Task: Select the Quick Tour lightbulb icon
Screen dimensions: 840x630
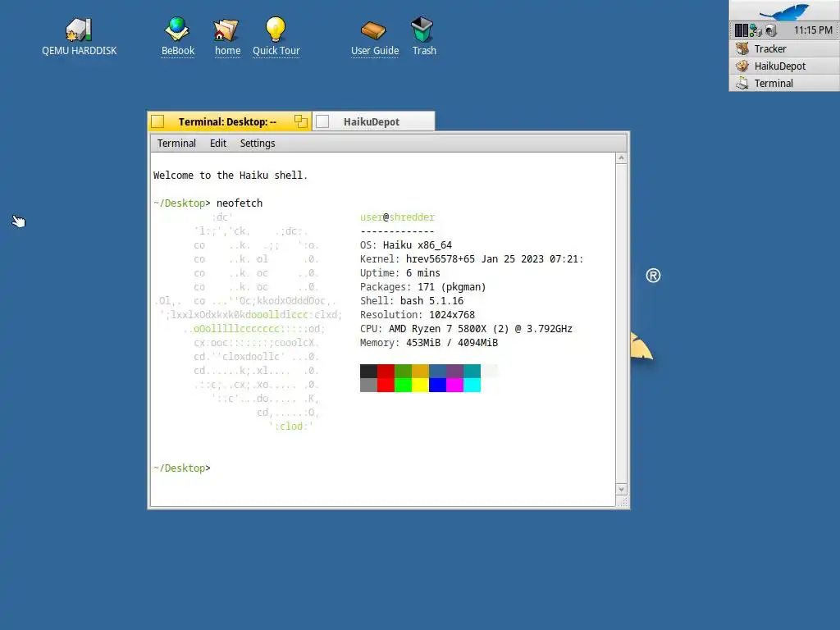Action: pos(276,29)
